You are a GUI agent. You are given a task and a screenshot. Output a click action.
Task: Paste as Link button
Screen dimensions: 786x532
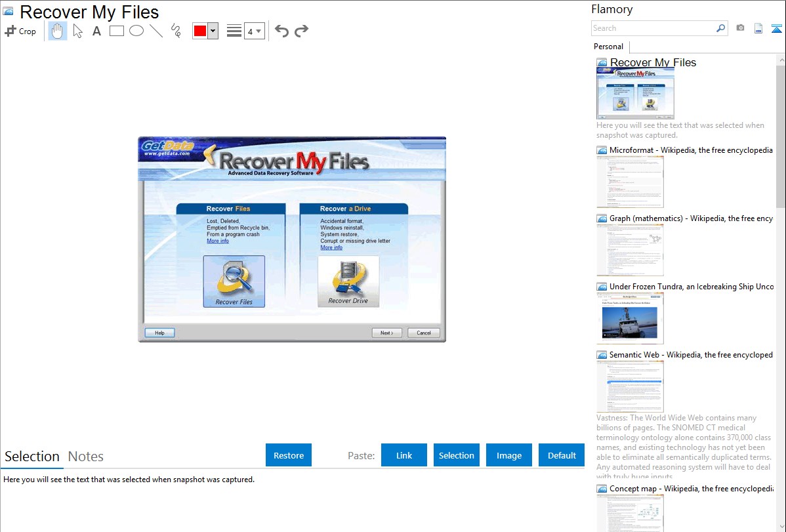(x=404, y=455)
